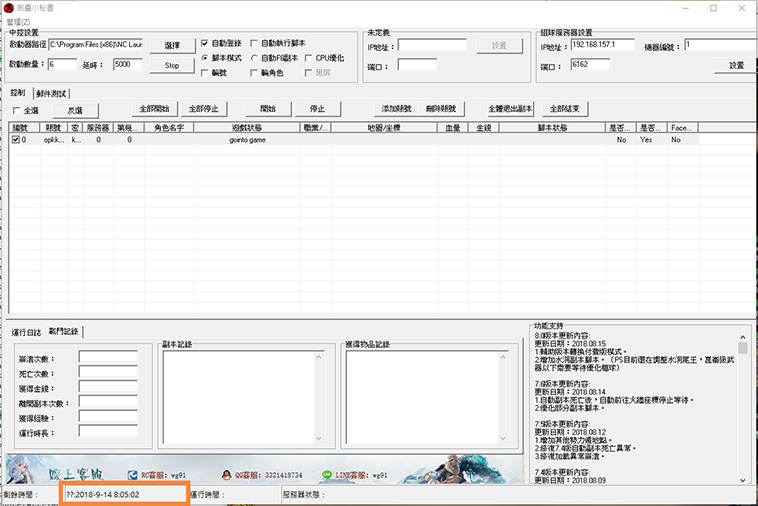Switch to the 郵件測試 tab

tap(50, 93)
